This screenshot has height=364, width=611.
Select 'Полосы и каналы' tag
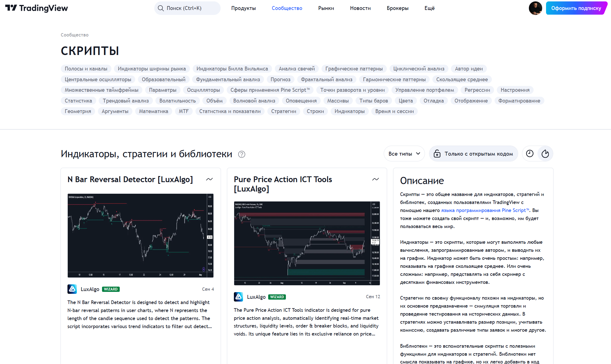click(x=86, y=69)
